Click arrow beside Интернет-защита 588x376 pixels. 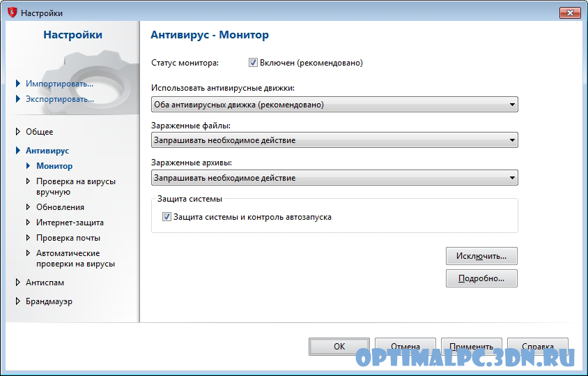coord(28,223)
